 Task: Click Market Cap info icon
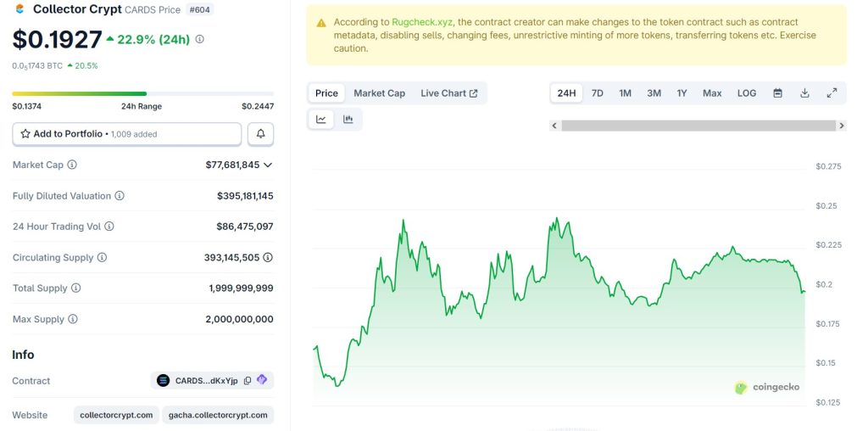[72, 165]
